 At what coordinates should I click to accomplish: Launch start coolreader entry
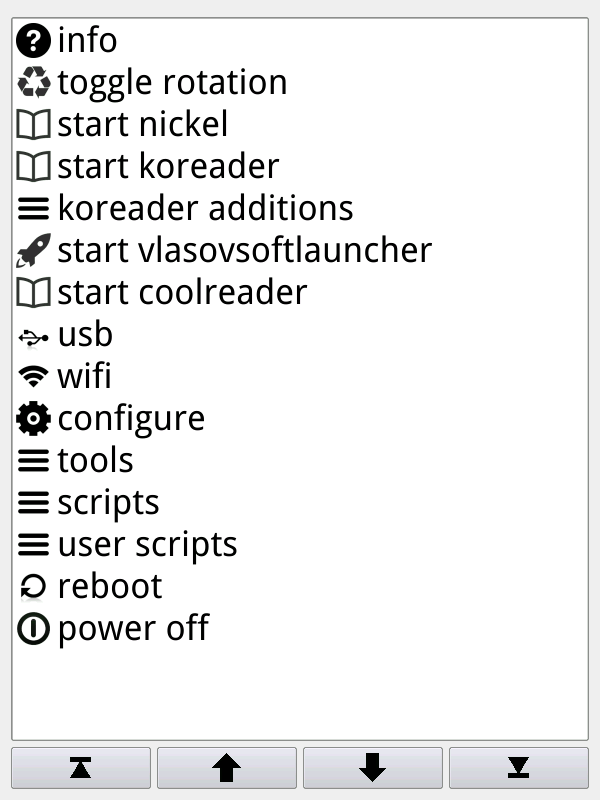(x=181, y=293)
